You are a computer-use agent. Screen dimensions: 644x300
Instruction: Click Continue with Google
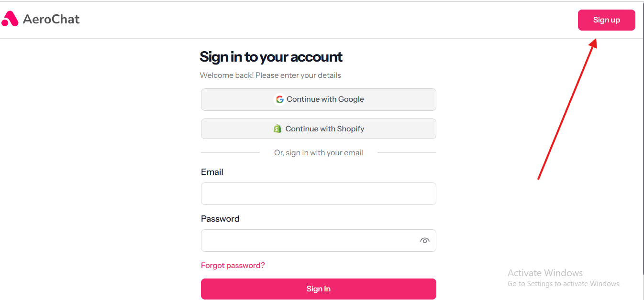point(318,99)
